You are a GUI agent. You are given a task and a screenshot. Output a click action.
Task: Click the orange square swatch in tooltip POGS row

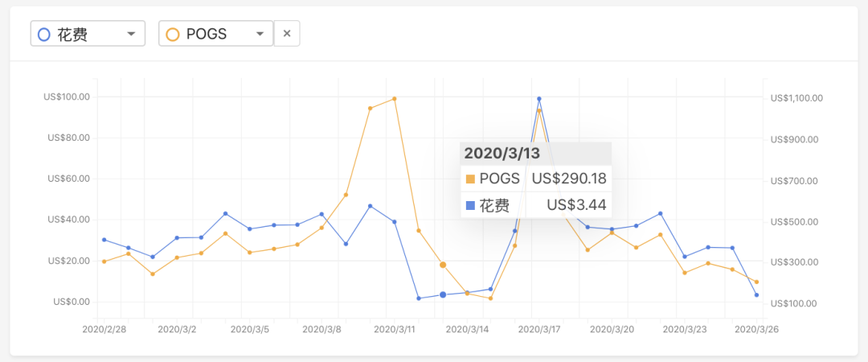470,179
